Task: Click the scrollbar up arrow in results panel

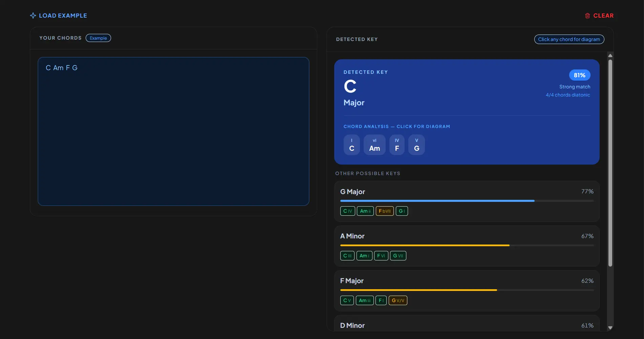Action: click(610, 56)
